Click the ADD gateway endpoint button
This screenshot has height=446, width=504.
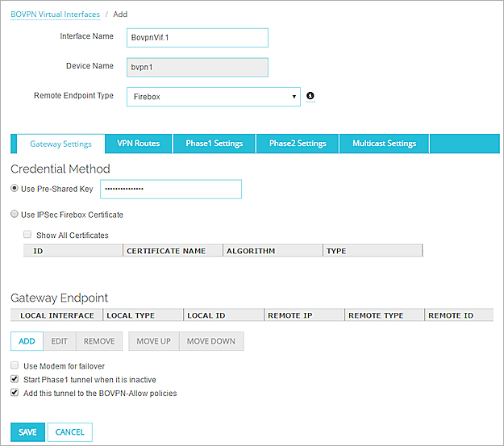tap(27, 341)
